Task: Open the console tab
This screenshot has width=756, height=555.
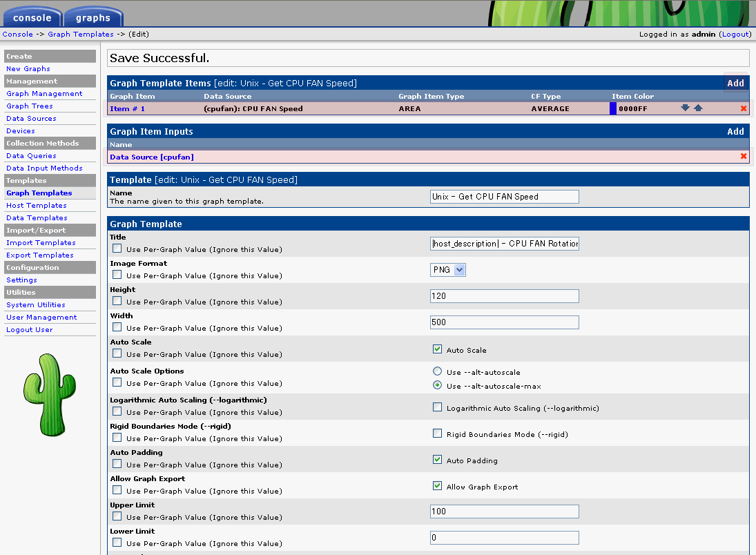Action: tap(32, 18)
